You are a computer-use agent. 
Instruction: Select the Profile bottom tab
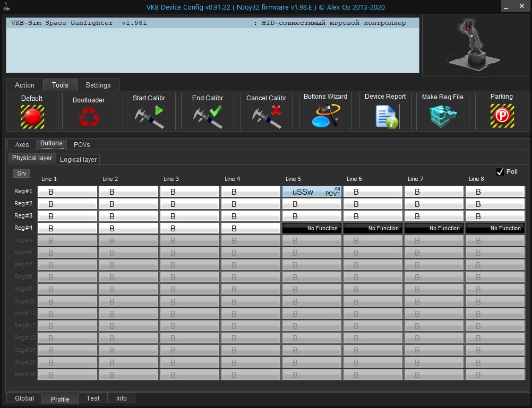60,399
